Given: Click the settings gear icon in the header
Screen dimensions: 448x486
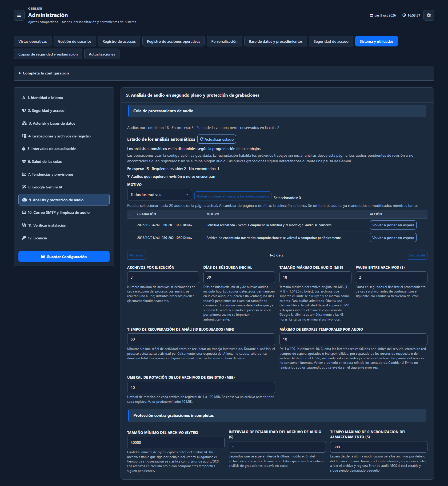Looking at the screenshot, I should pyautogui.click(x=429, y=15).
